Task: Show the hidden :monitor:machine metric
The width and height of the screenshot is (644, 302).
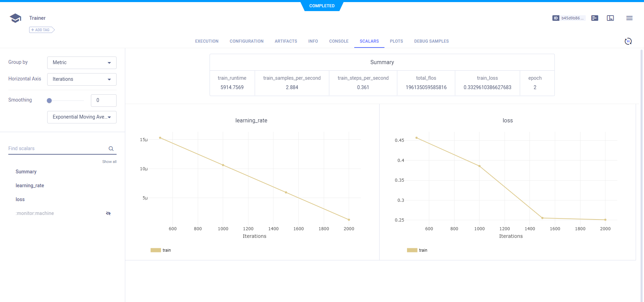Action: pos(108,214)
